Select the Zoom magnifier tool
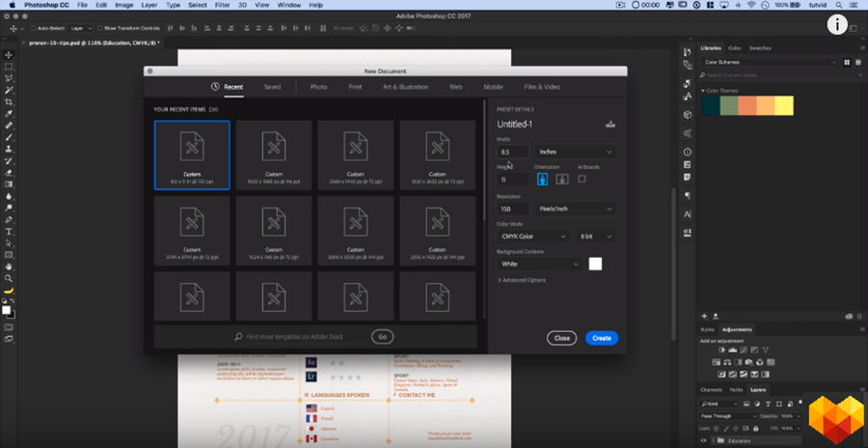868x448 pixels. click(9, 278)
